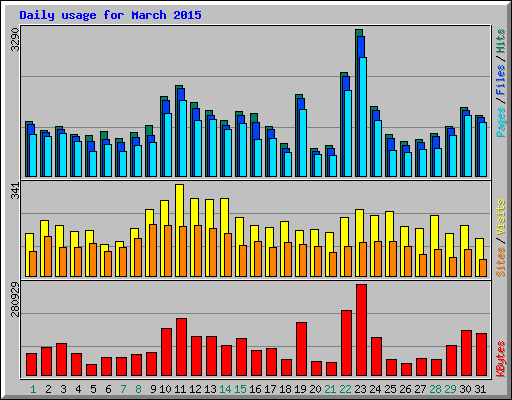Click day label 5 on the x-axis
Viewport: 512px width, 400px height.
[x=93, y=389]
